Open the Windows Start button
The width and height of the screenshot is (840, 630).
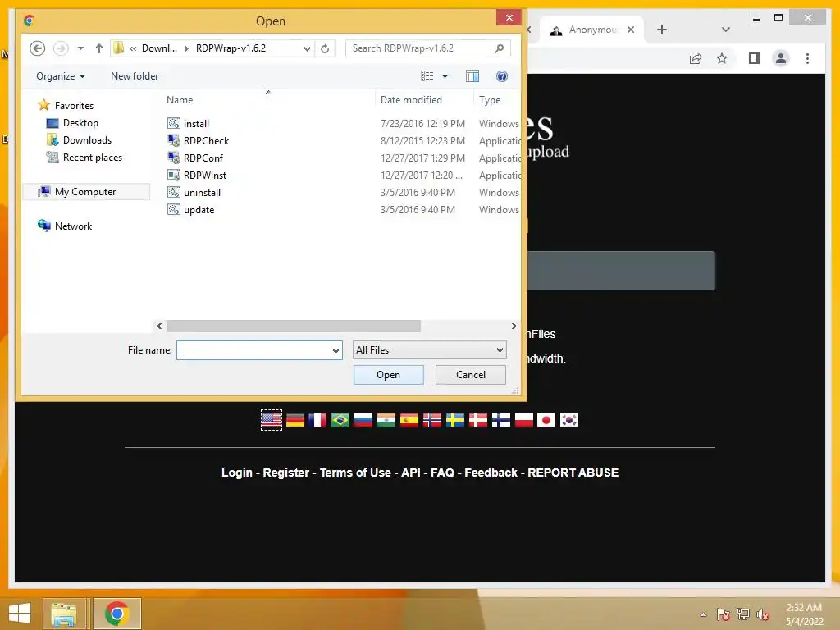(x=20, y=614)
